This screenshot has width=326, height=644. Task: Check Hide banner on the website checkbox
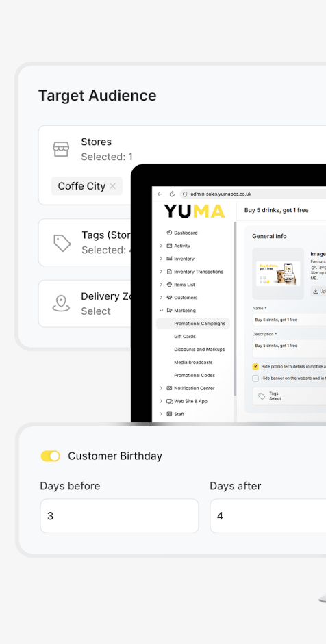[255, 378]
